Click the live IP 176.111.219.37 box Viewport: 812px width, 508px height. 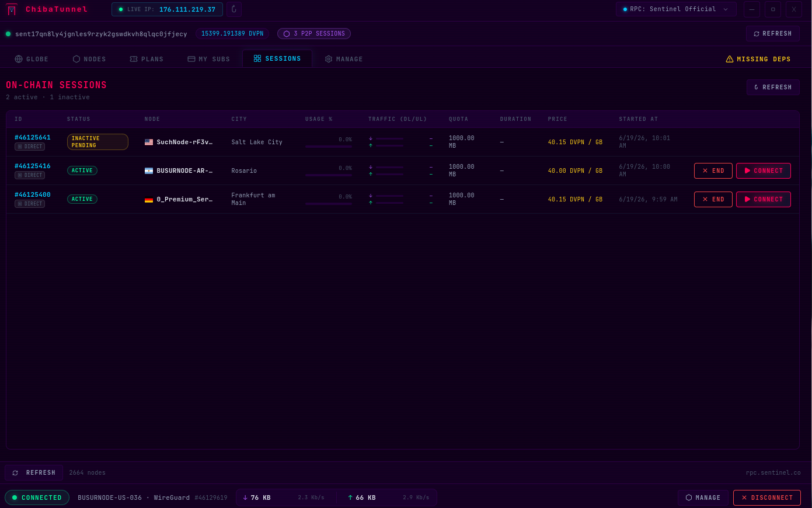click(167, 9)
